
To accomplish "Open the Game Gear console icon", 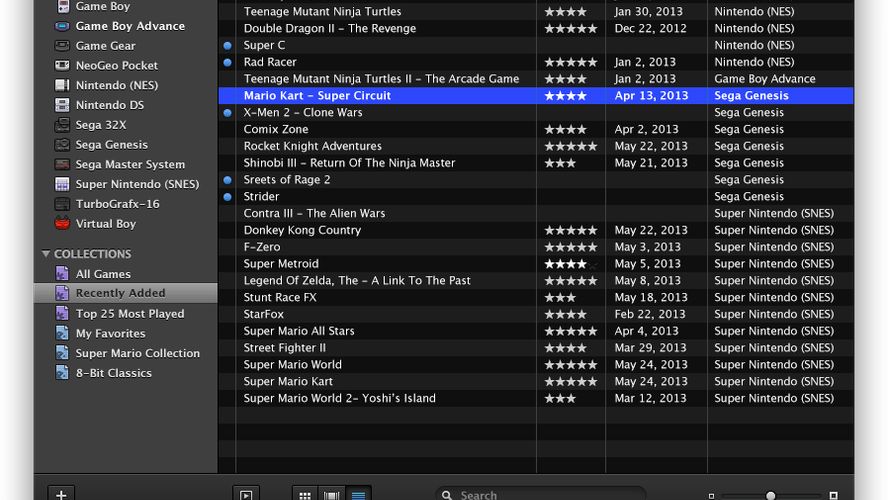I will pos(62,46).
